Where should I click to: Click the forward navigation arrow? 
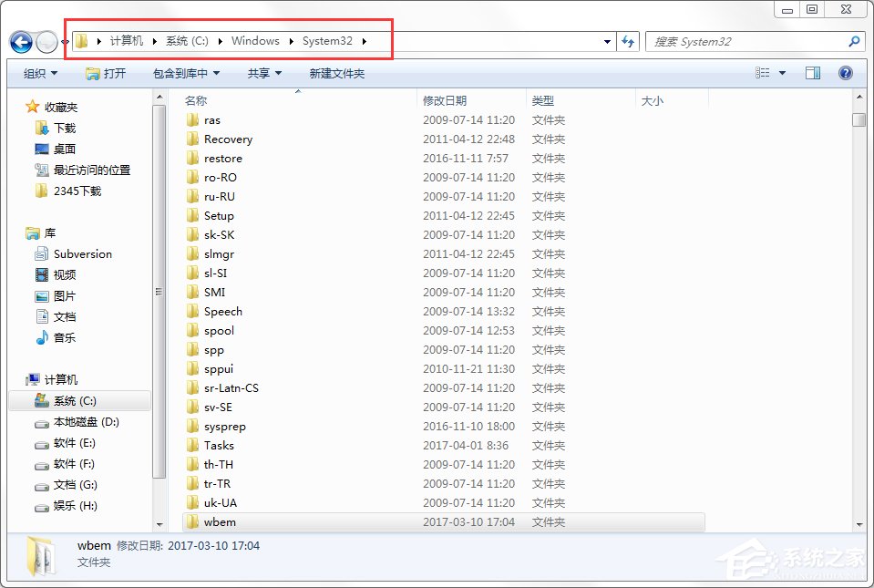(x=46, y=41)
